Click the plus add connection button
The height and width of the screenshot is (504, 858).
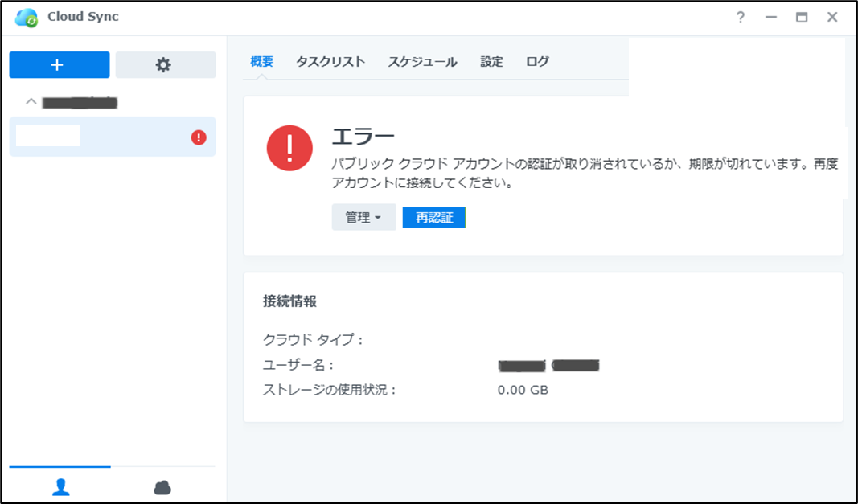pyautogui.click(x=59, y=65)
